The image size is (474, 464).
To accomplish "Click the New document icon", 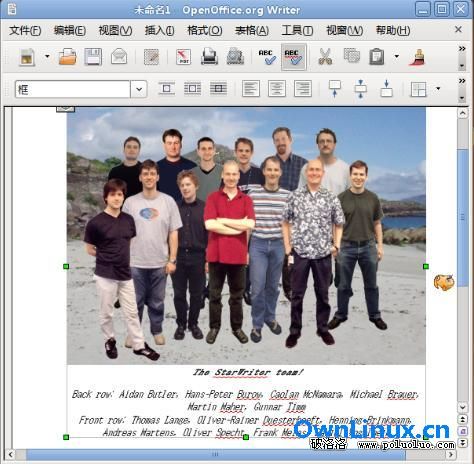I will (27, 57).
